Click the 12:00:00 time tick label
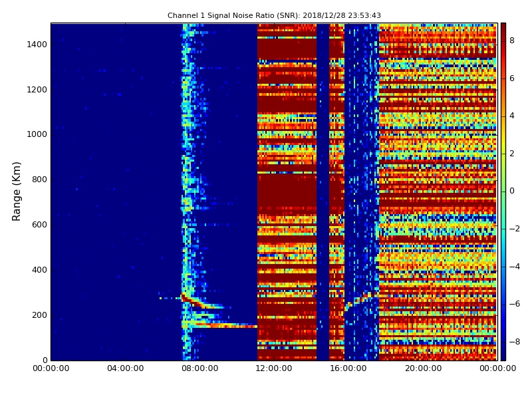Image resolution: width=532 pixels, height=399 pixels. (274, 368)
